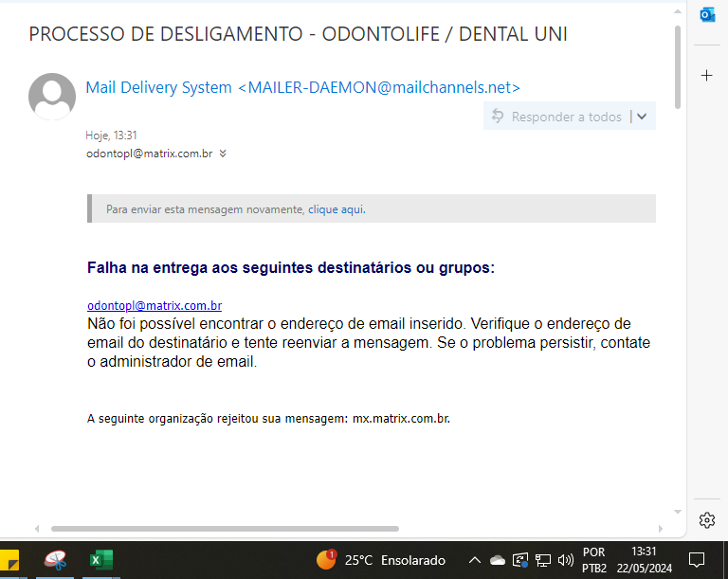Show hidden tray icons chevron

(x=475, y=560)
